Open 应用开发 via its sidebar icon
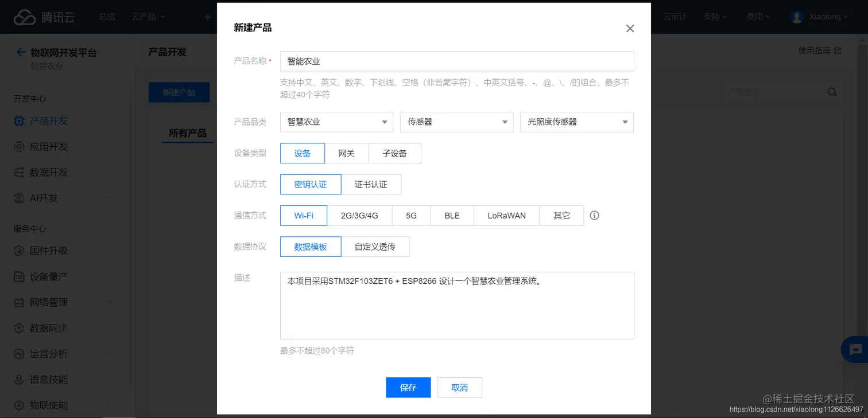Screen dimensions: 868x418 point(19,147)
